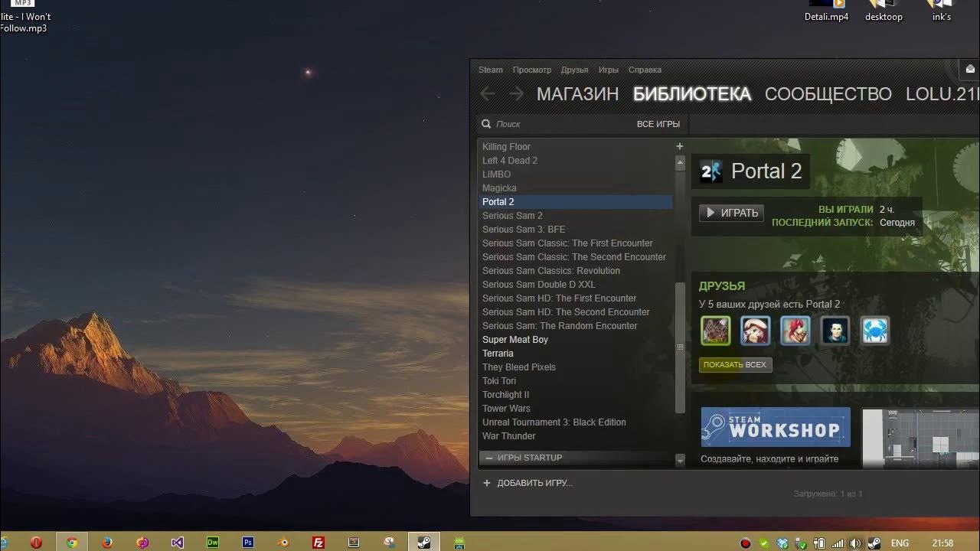Image resolution: width=980 pixels, height=551 pixels.
Task: Open the dark-haired man friend avatar
Action: tap(835, 331)
